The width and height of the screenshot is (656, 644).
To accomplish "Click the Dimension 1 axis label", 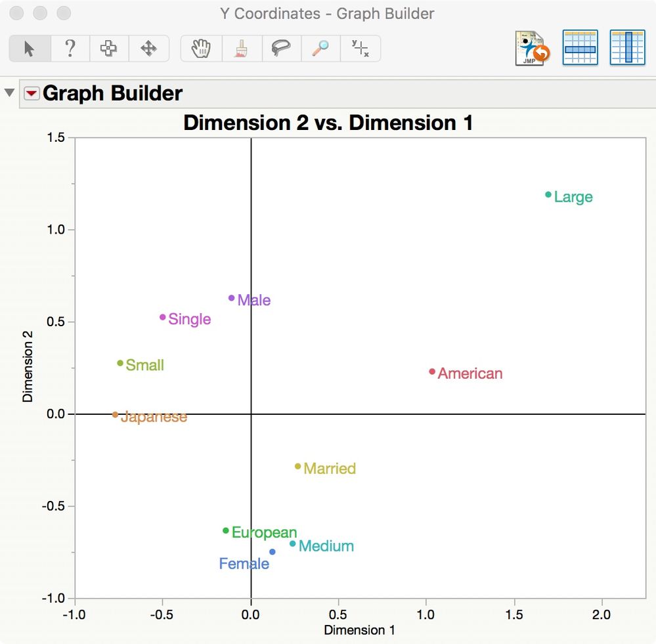I will click(x=359, y=630).
